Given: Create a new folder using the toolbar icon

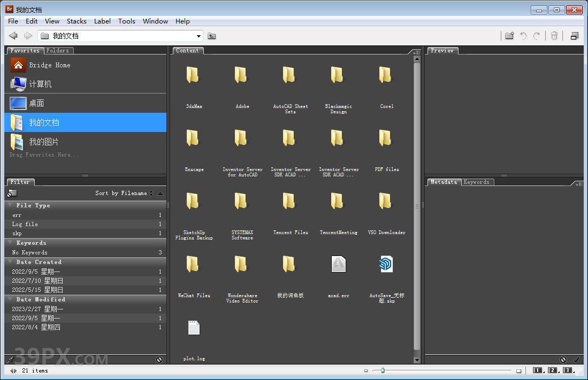Looking at the screenshot, I should 509,35.
